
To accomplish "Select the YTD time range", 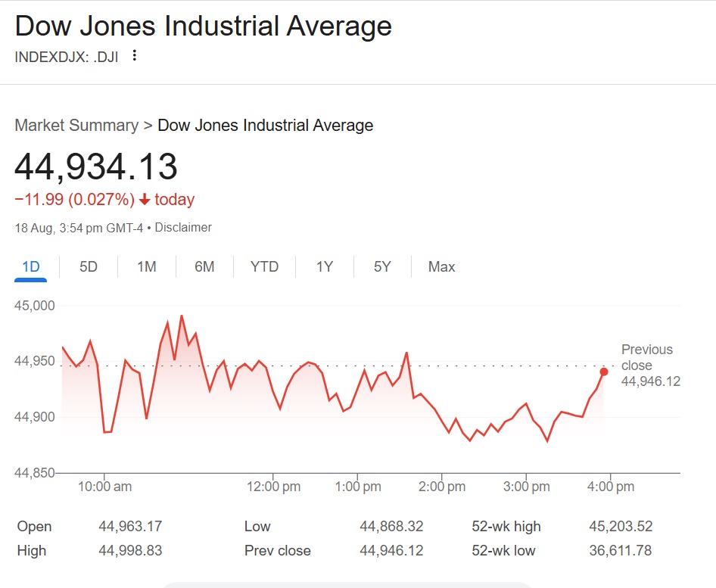I will pyautogui.click(x=263, y=266).
